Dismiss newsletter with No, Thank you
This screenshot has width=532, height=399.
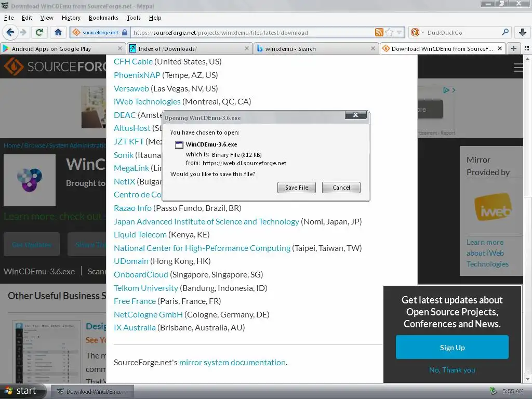452,370
